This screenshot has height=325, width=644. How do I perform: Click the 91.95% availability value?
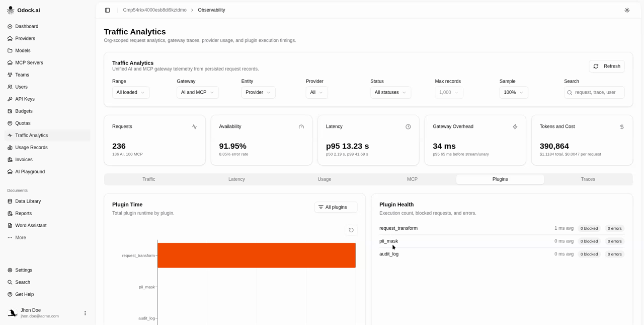(233, 146)
